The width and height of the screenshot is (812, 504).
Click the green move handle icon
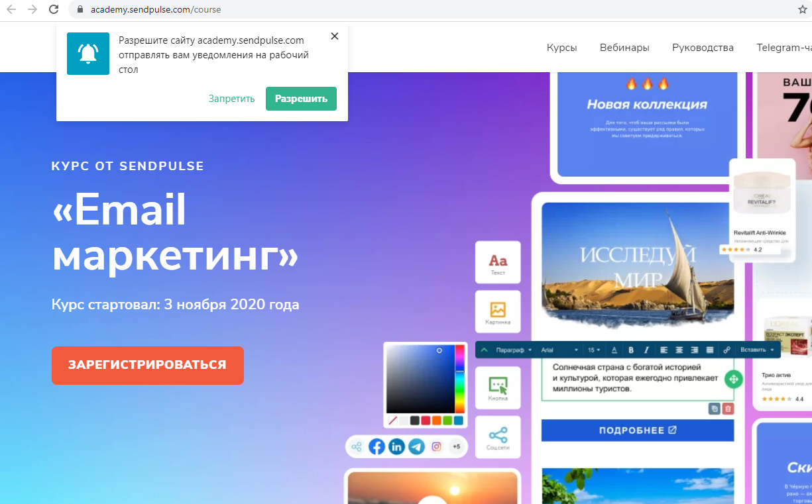click(733, 379)
